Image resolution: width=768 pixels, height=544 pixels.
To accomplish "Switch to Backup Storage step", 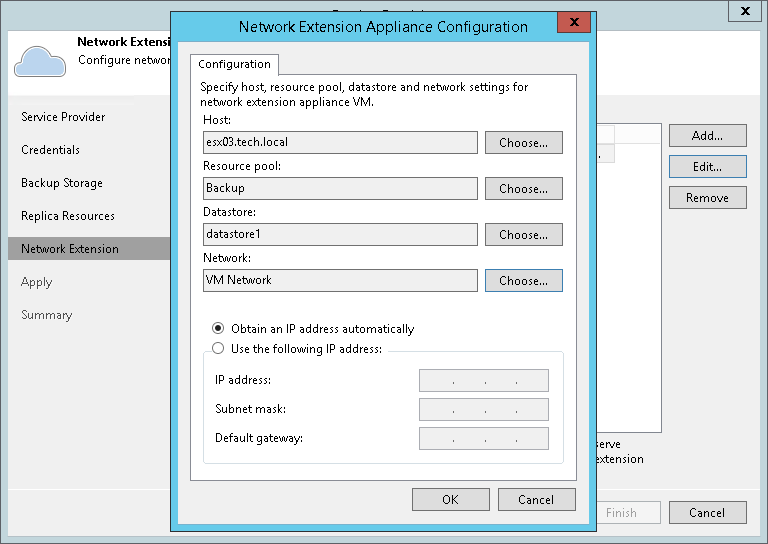I will (62, 183).
